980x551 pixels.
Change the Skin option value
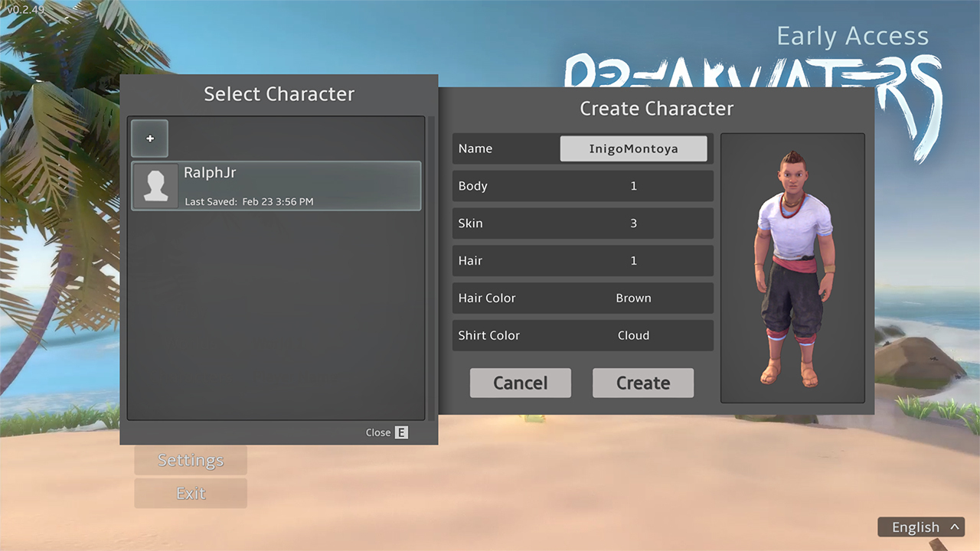[633, 223]
